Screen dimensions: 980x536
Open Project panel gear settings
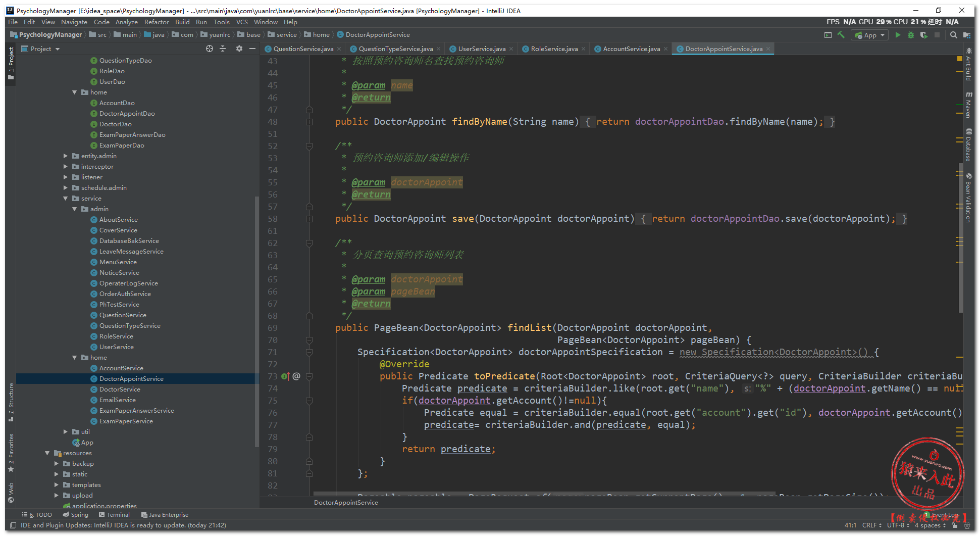239,48
